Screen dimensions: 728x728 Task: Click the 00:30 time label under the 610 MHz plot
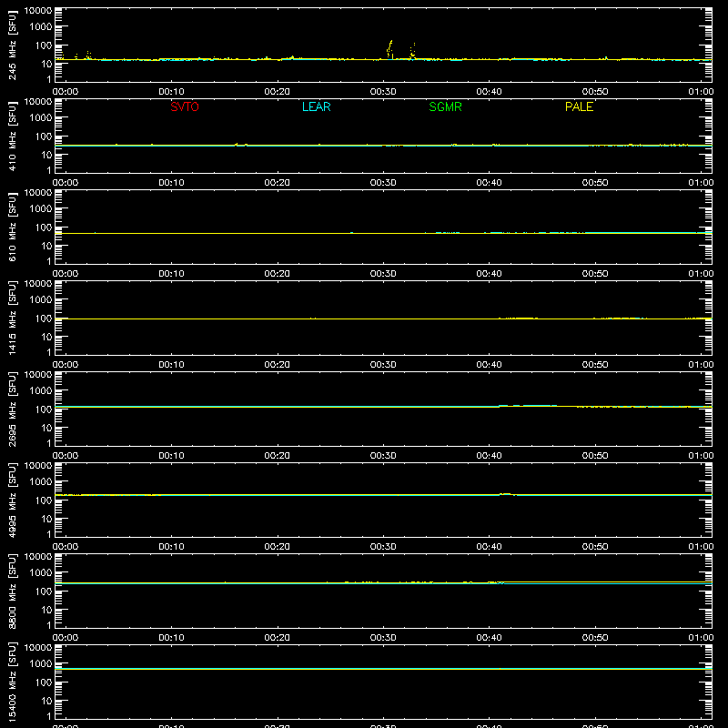[383, 274]
